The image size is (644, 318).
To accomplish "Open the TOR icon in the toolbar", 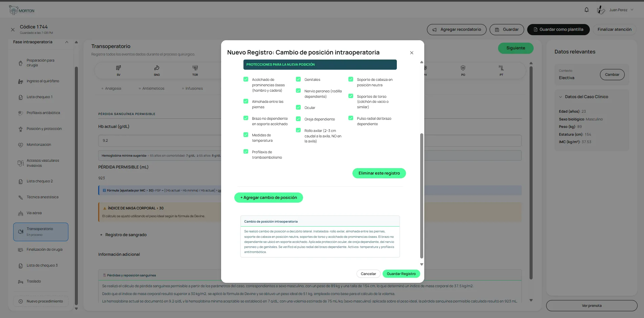I will (195, 68).
